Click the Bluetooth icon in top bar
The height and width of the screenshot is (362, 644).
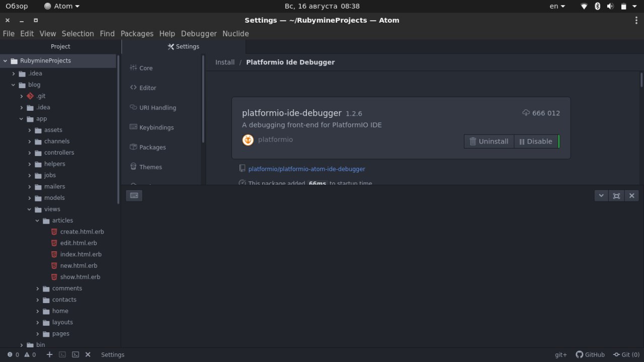pos(597,6)
